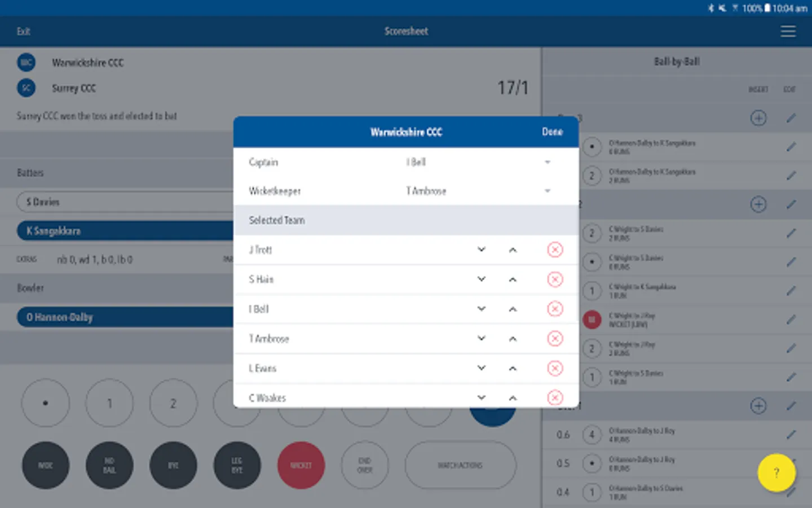
Task: Move C Woakes down in the order
Action: [482, 397]
